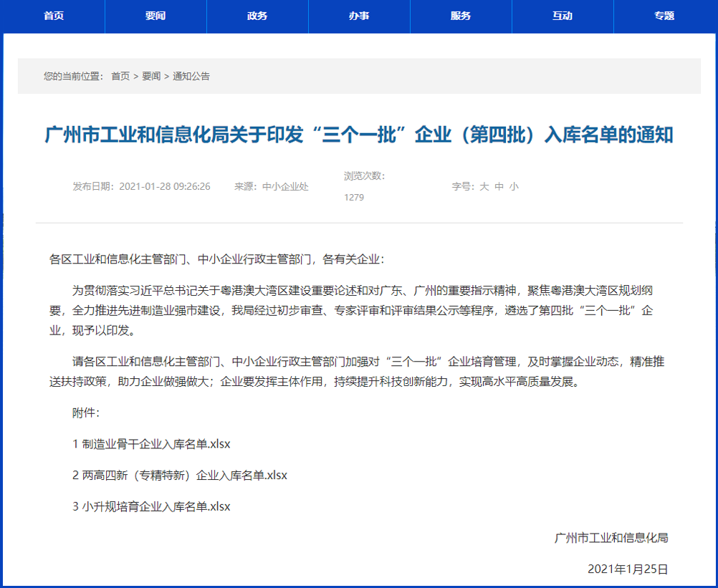718x588 pixels.
Task: Click the 浏览次数: label
Action: [365, 175]
